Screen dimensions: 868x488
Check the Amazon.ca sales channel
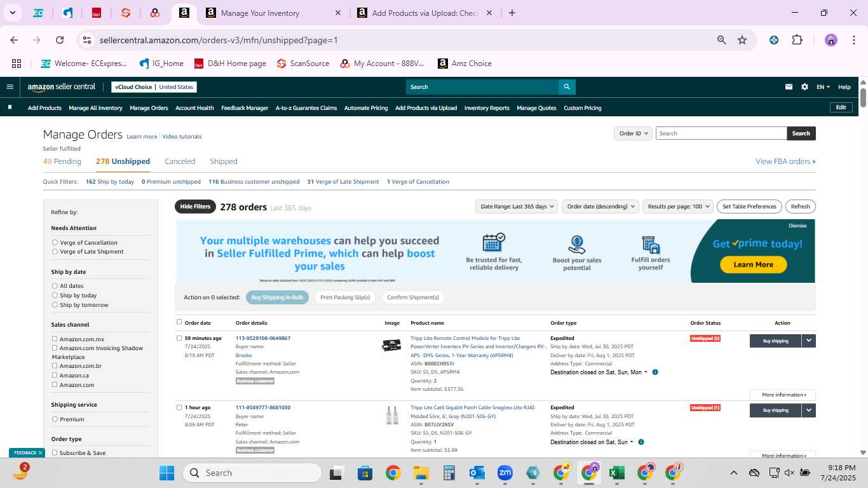click(x=55, y=375)
